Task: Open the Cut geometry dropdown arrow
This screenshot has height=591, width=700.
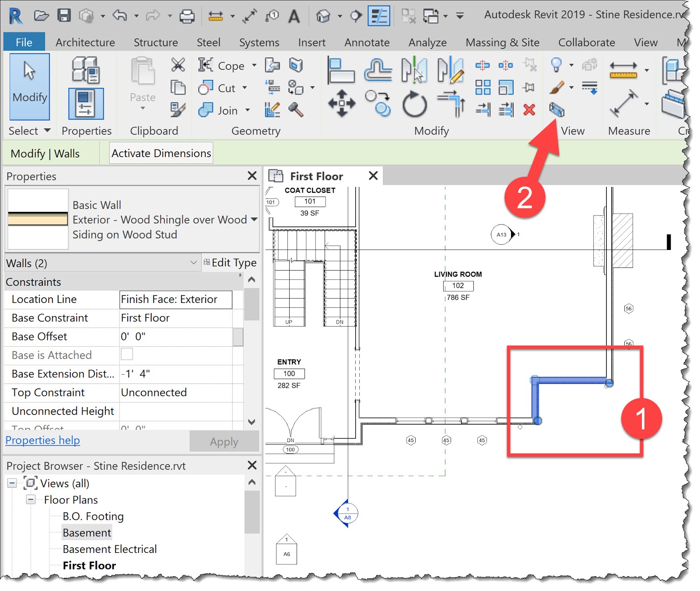Action: 245,88
